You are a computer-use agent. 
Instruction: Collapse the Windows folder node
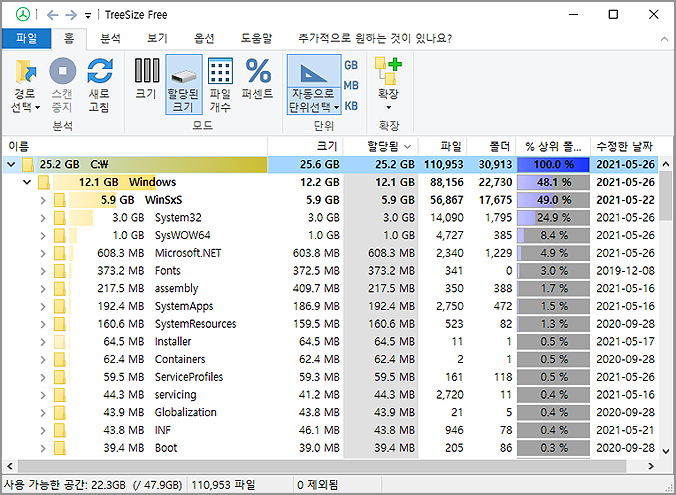[x=27, y=182]
